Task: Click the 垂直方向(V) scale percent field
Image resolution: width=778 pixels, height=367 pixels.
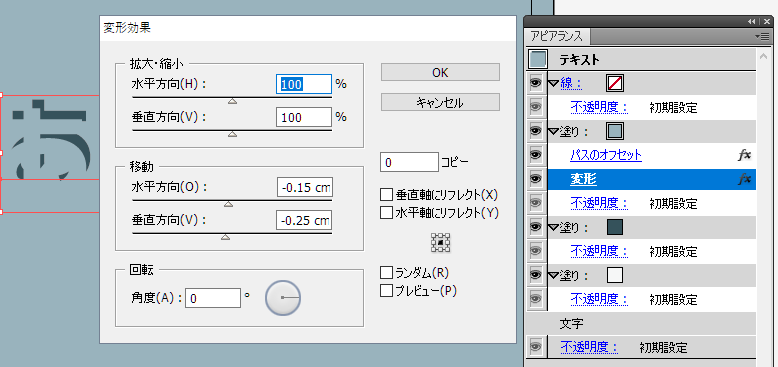Action: (304, 118)
